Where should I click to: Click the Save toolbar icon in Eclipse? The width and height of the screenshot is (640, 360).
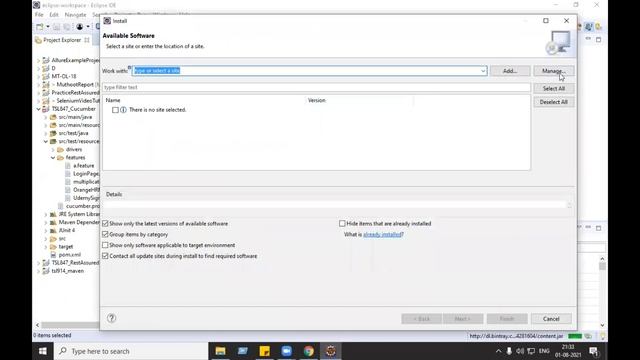[57, 27]
